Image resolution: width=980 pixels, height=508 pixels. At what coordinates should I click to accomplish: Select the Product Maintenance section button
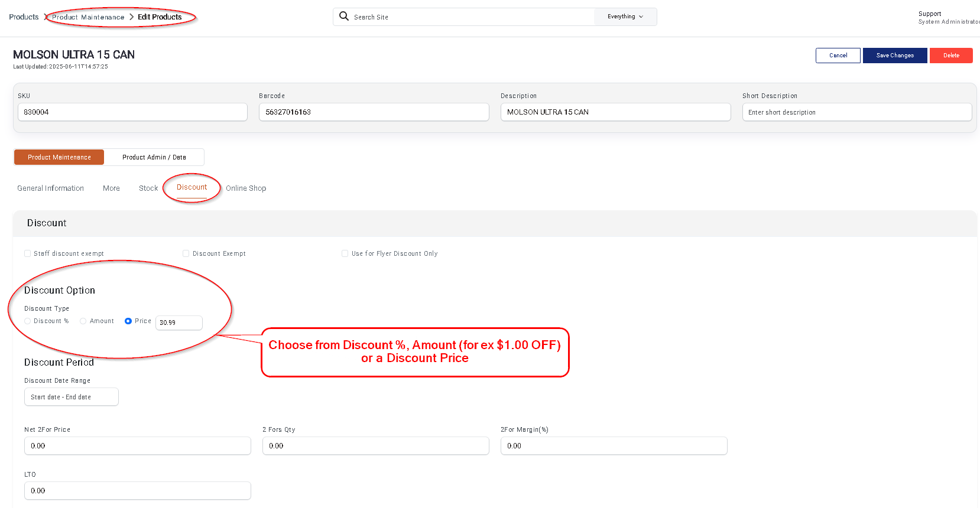(x=59, y=157)
